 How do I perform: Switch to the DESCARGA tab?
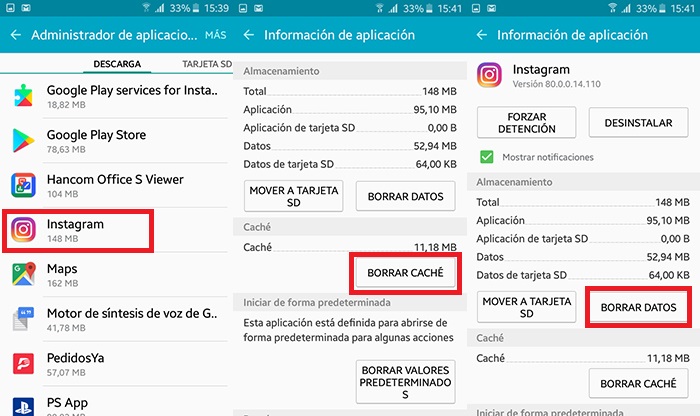tap(117, 64)
